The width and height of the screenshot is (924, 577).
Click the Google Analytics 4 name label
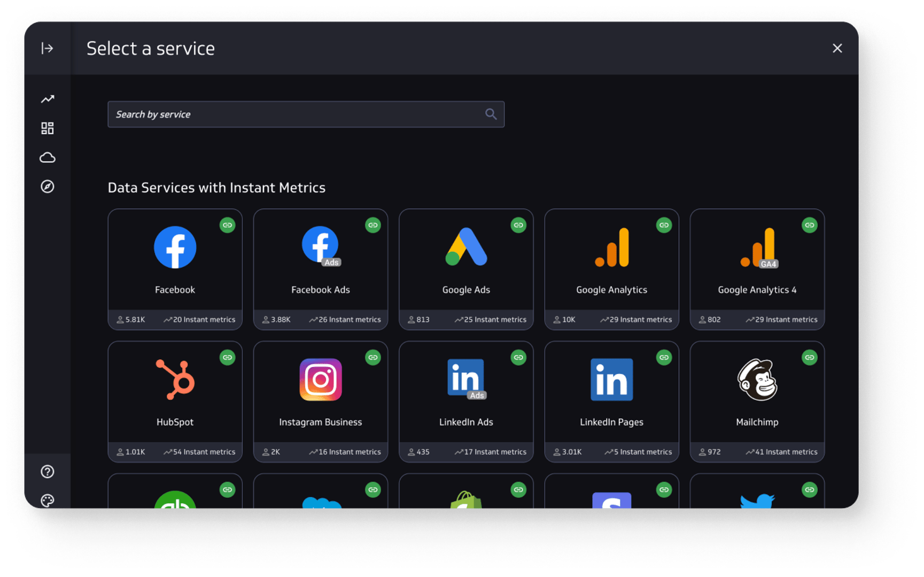[x=757, y=290]
